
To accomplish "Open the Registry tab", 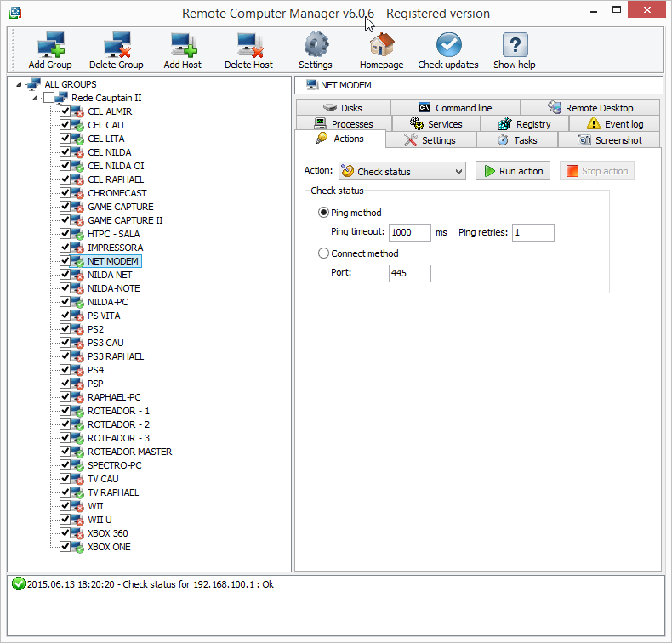I will pos(525,124).
